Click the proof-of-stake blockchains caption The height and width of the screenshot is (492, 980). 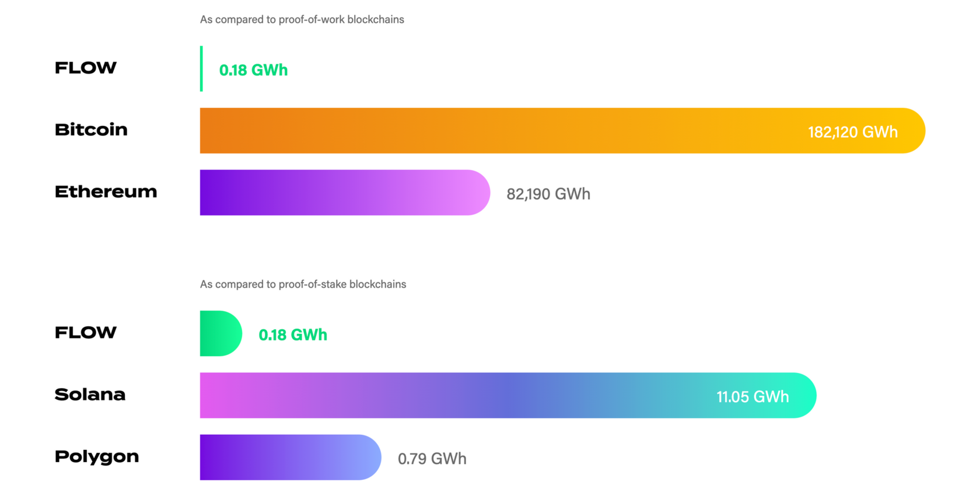[303, 284]
